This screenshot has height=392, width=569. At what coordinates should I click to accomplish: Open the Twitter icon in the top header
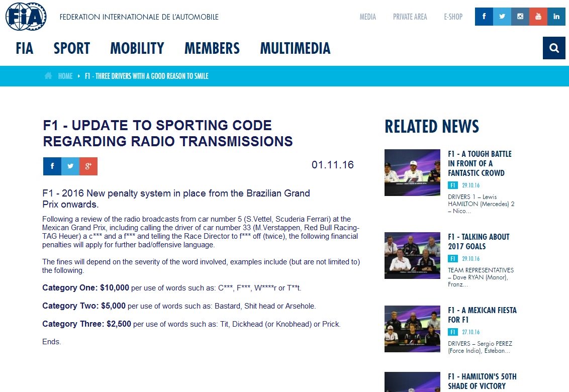pos(502,16)
